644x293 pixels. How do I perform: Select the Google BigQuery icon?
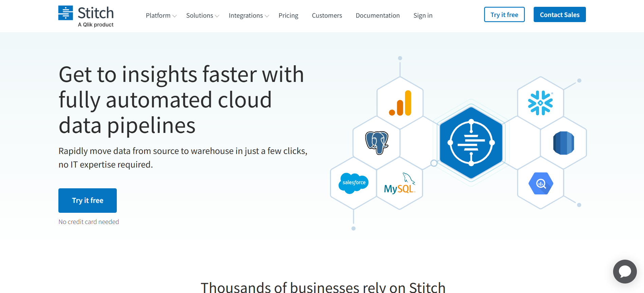(541, 184)
